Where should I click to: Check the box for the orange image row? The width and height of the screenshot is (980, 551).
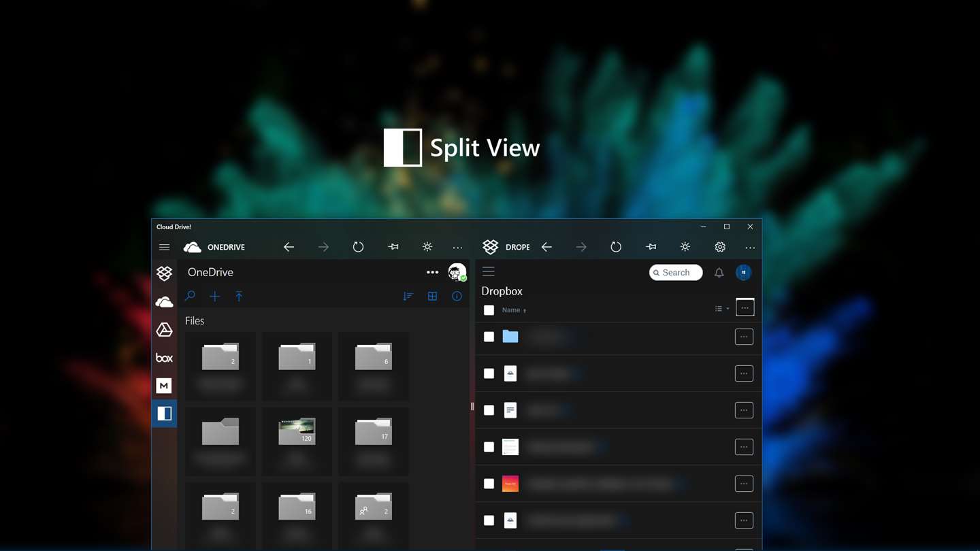point(489,484)
